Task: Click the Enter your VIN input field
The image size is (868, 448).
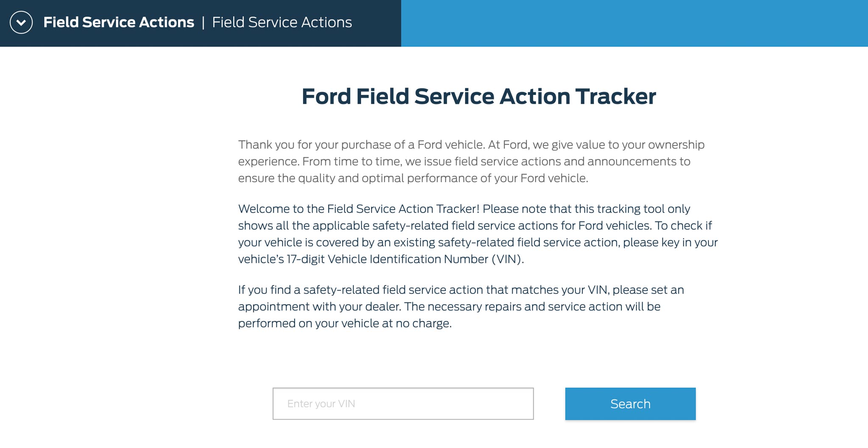Action: 403,404
